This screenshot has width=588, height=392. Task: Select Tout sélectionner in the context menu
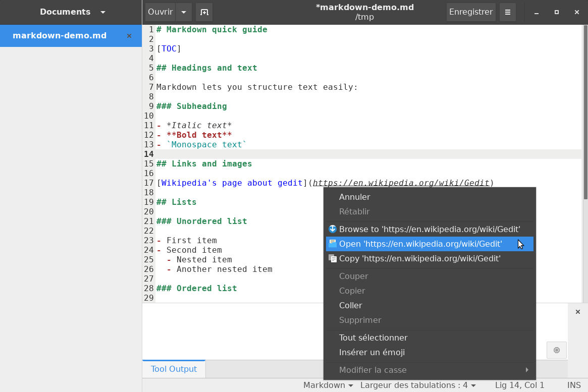click(x=430, y=338)
